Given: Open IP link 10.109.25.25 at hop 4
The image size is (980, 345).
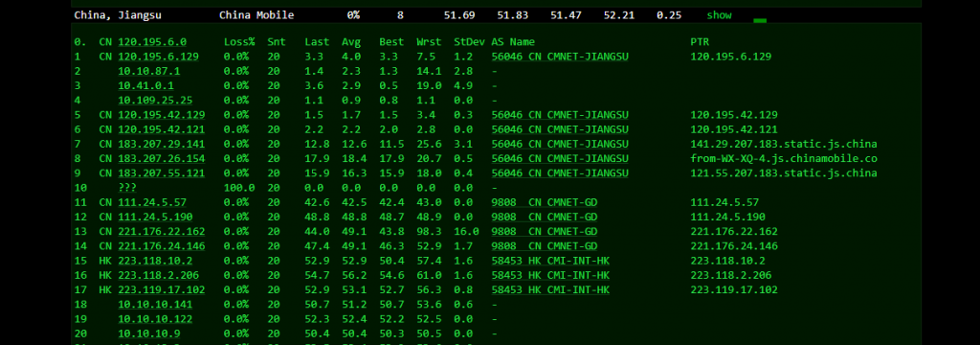Looking at the screenshot, I should point(155,101).
